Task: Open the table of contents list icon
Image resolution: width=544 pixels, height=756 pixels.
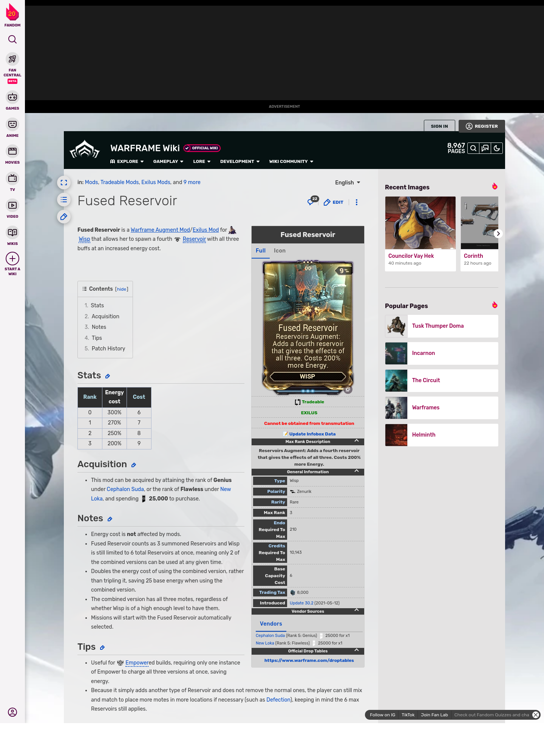Action: coord(64,200)
